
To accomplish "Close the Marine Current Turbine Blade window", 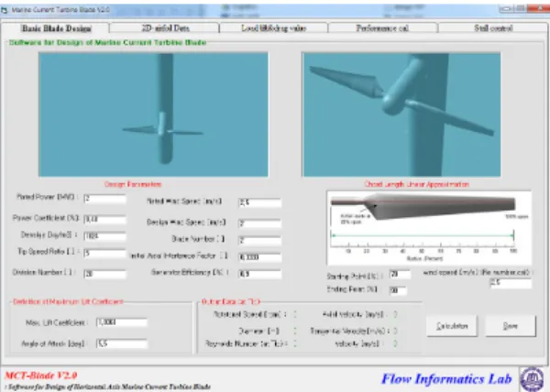I will tap(541, 9).
